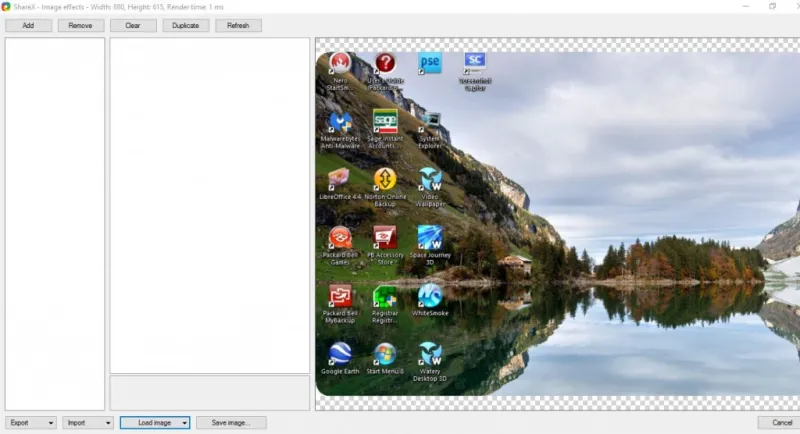
Task: Click inside the effects list panel
Action: point(55,223)
